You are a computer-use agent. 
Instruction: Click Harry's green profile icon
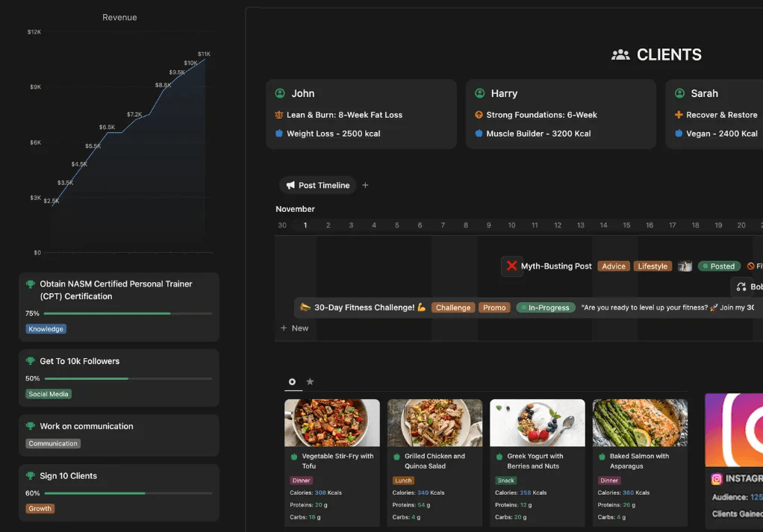tap(480, 93)
